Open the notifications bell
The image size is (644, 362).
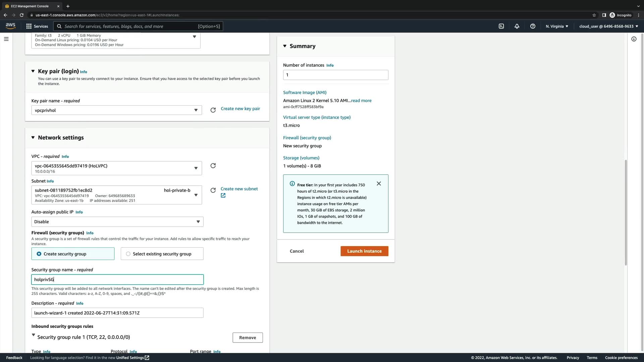(x=517, y=26)
